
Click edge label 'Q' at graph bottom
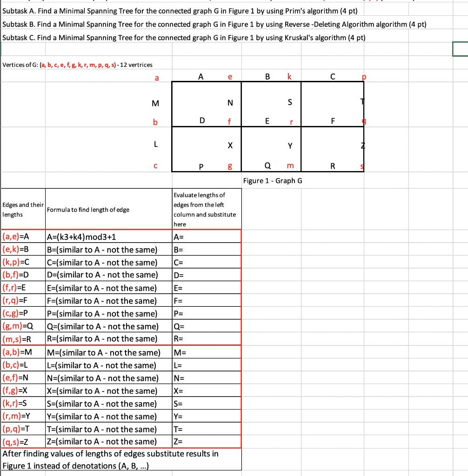coord(267,165)
